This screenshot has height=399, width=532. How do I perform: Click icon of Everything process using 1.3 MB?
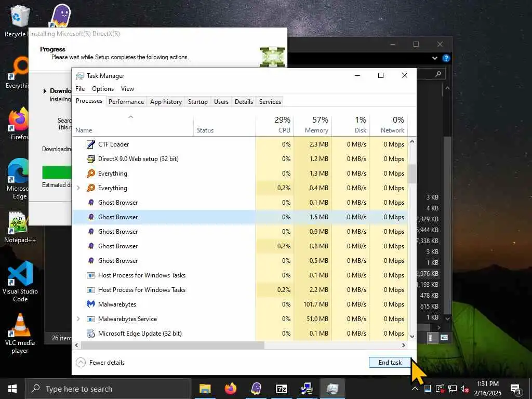click(90, 174)
